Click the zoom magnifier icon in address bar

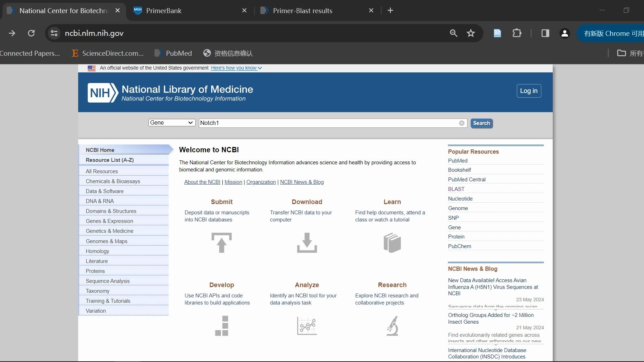[x=454, y=33]
